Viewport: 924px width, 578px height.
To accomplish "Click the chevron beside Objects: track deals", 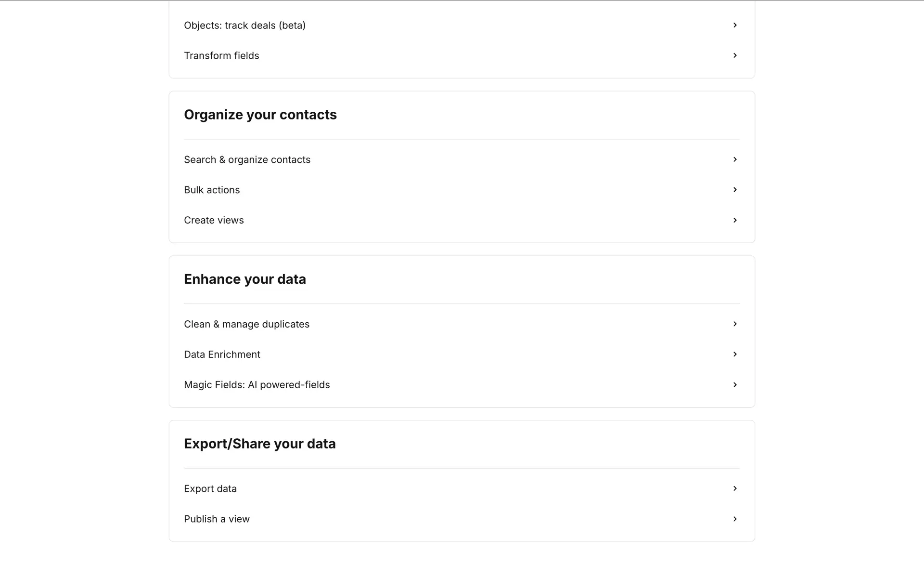I will (735, 25).
